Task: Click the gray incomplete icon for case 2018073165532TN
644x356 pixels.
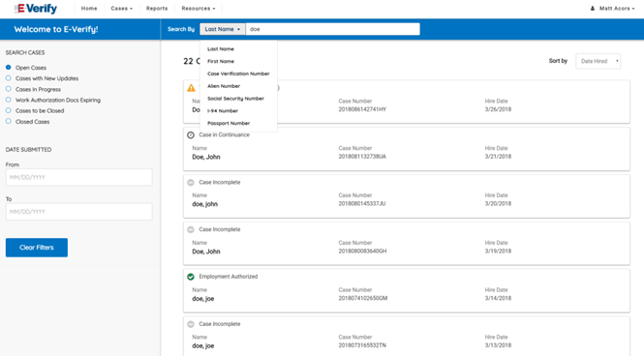Action: pyautogui.click(x=191, y=324)
